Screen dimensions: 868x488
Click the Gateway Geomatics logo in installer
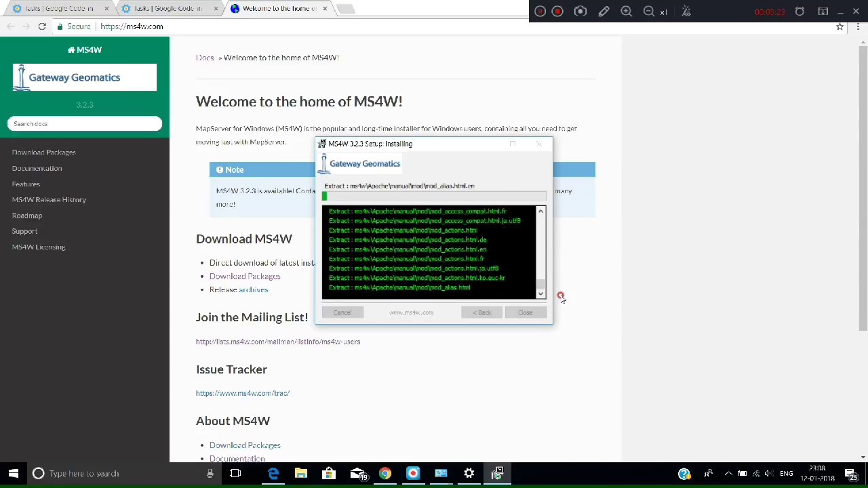(361, 163)
